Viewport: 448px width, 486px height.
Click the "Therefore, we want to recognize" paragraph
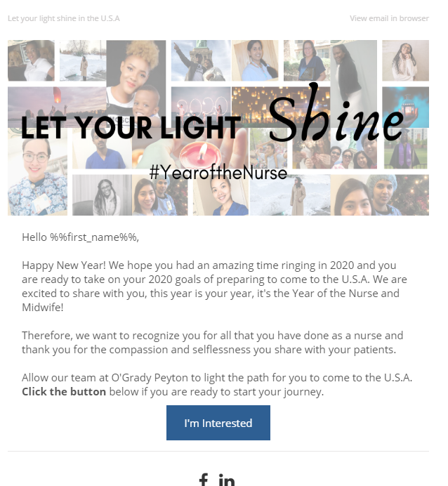point(212,343)
